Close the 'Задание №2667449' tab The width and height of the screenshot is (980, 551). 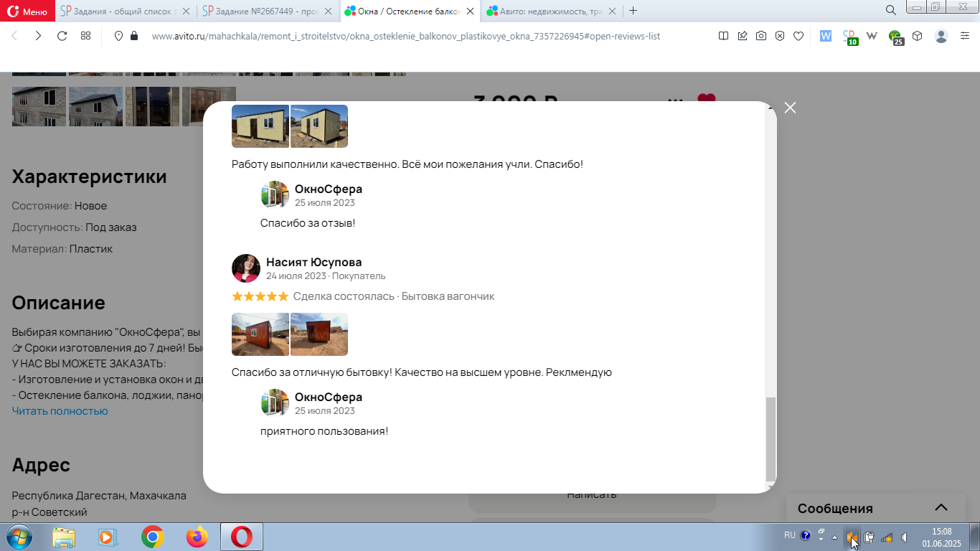(329, 11)
